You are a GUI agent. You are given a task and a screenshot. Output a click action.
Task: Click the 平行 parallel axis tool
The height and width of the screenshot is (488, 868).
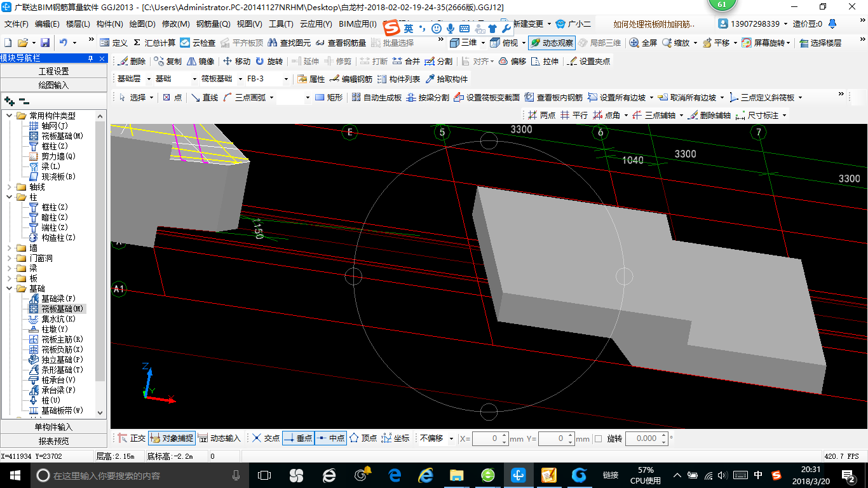point(574,115)
